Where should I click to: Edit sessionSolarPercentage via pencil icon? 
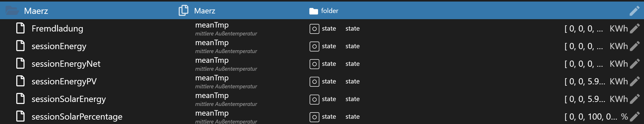click(635, 117)
